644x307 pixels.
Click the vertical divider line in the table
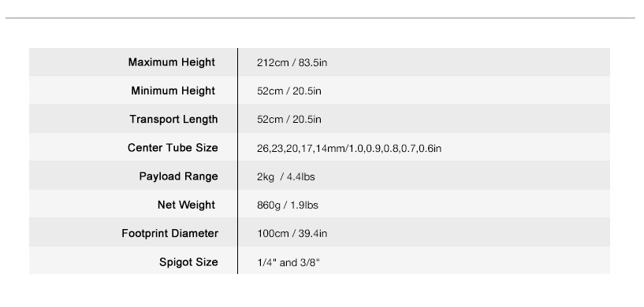[237, 161]
